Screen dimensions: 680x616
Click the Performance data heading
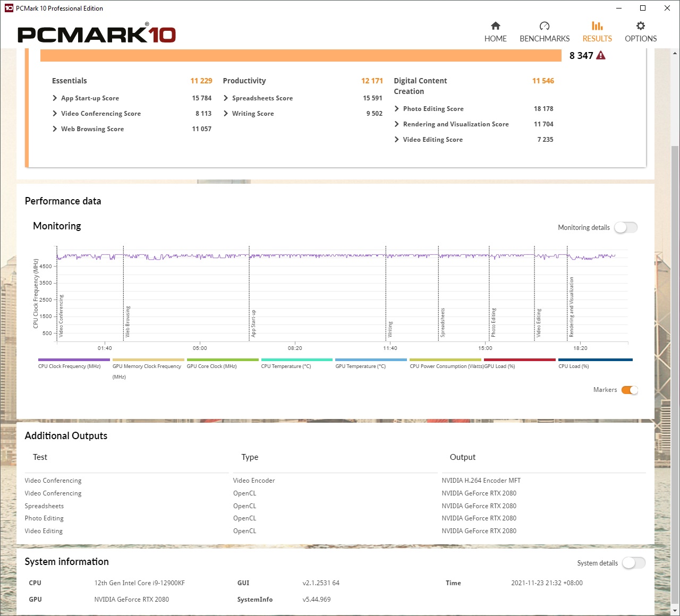(x=63, y=201)
